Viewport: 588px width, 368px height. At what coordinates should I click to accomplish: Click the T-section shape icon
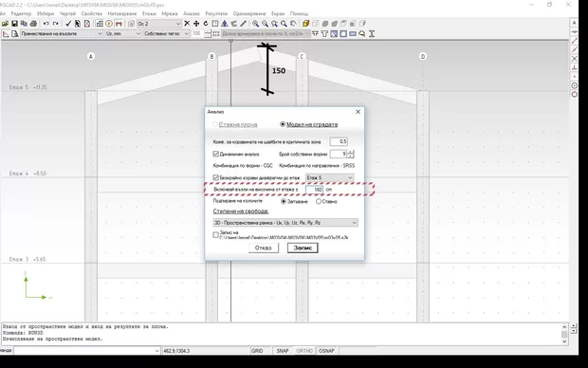[324, 34]
